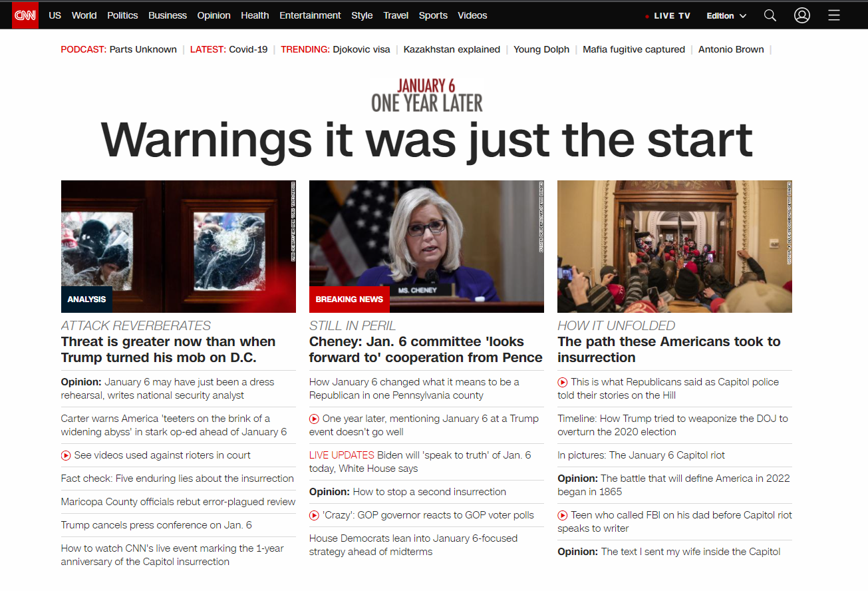Expand the Edition dropdown

(x=726, y=15)
